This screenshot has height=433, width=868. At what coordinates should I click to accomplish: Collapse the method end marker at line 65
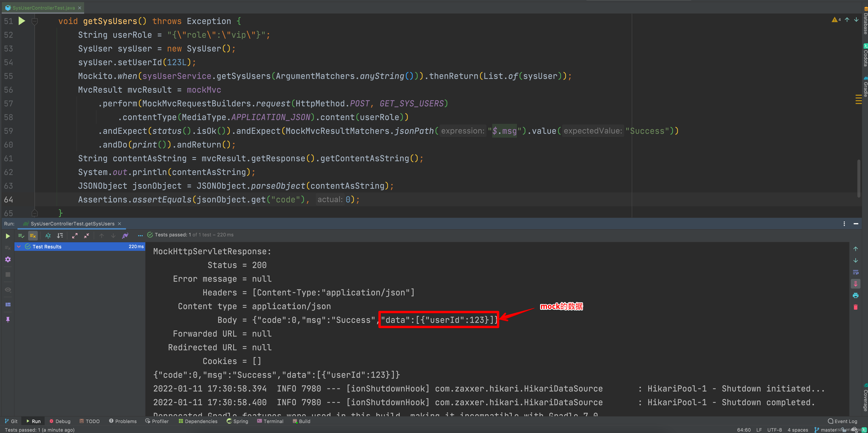(34, 213)
